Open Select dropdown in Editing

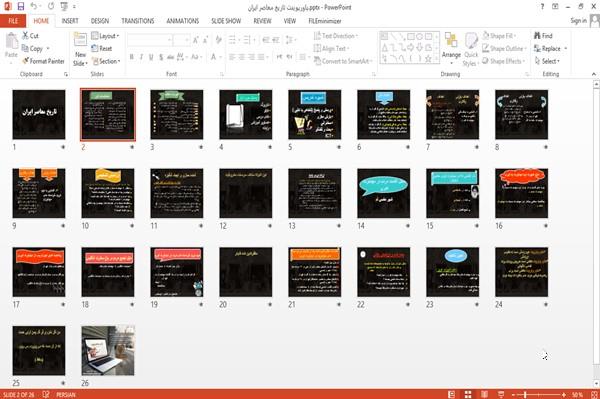click(547, 61)
